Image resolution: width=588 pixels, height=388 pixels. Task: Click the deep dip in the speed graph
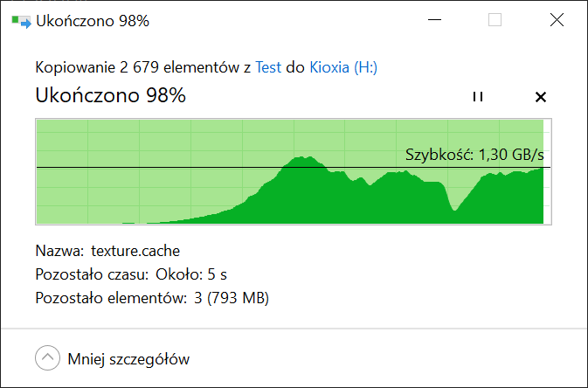coord(454,209)
